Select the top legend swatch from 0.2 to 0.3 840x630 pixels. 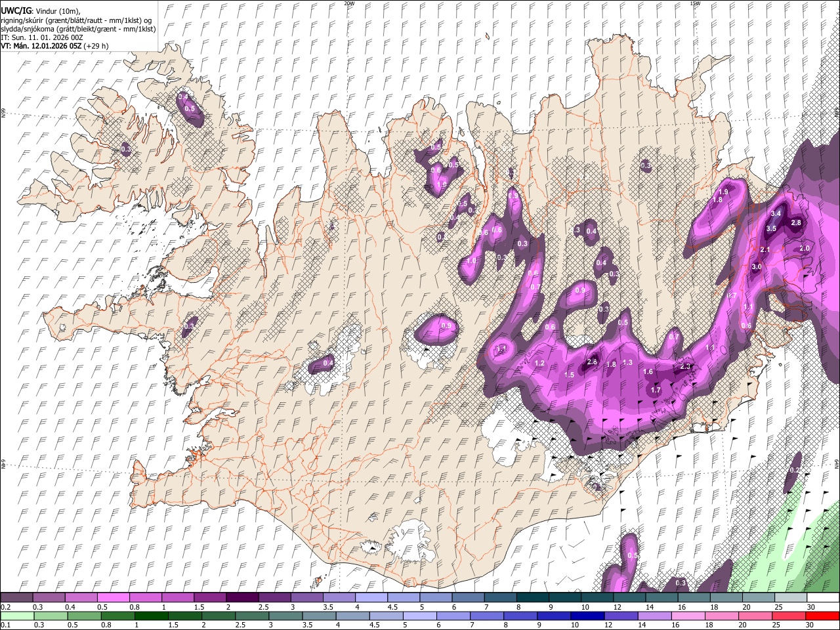(x=16, y=598)
